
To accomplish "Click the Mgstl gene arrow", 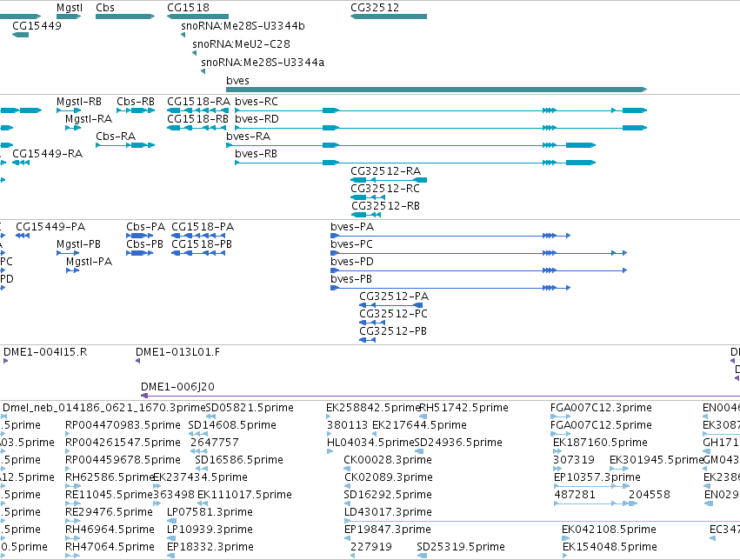I will coord(69,17).
